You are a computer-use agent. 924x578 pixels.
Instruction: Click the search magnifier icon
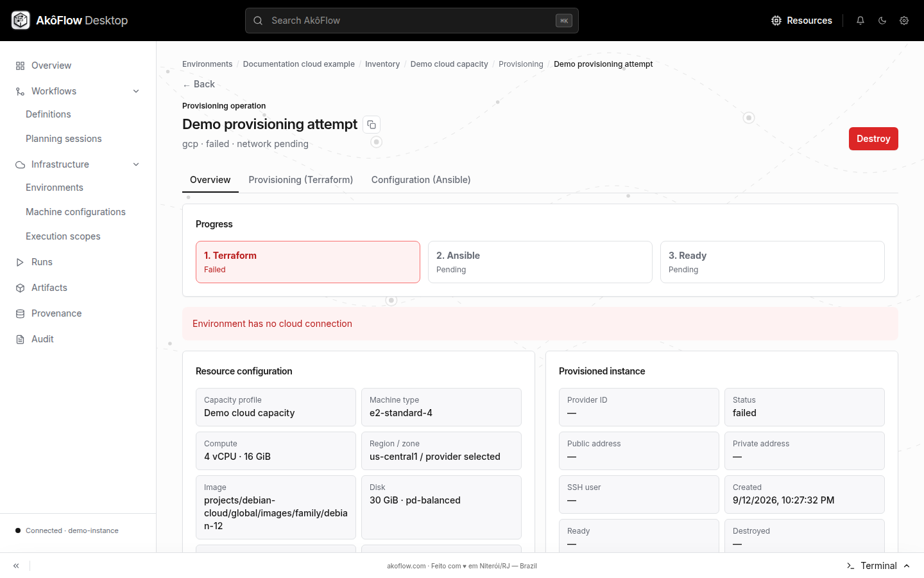tap(258, 21)
